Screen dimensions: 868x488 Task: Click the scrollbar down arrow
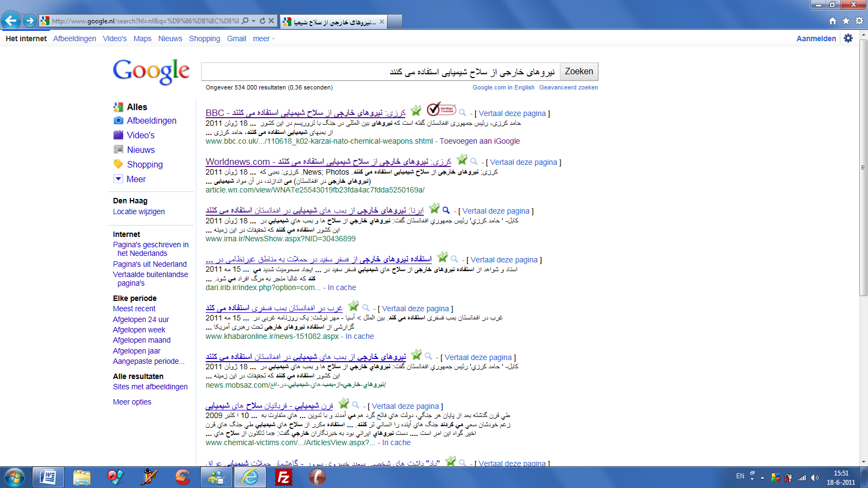tap(863, 462)
